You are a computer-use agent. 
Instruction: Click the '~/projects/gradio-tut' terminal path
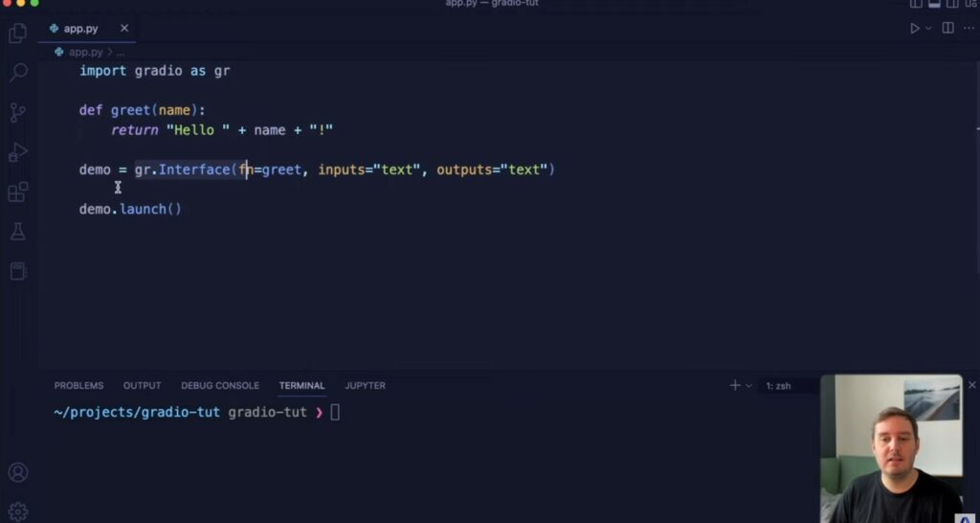(137, 412)
